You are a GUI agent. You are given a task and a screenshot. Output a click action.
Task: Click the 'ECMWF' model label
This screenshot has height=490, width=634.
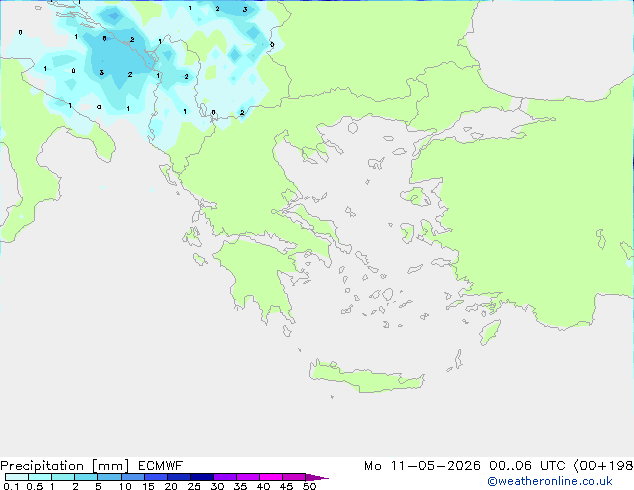160,466
